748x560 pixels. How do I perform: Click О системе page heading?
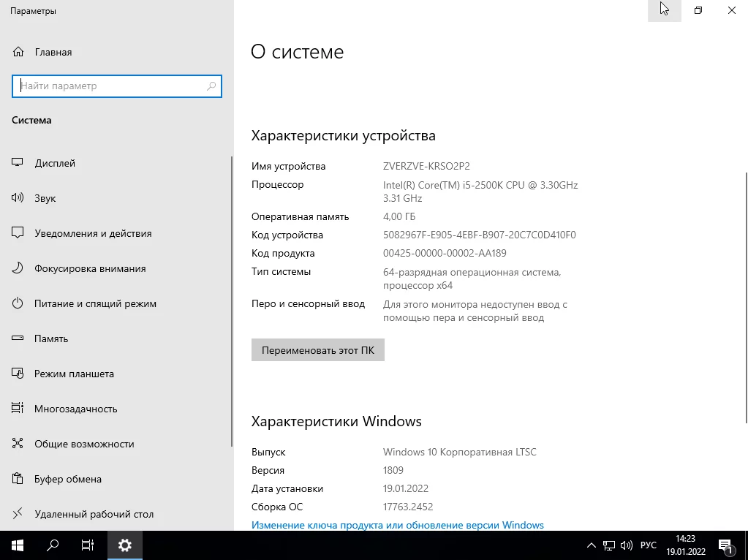click(x=297, y=51)
